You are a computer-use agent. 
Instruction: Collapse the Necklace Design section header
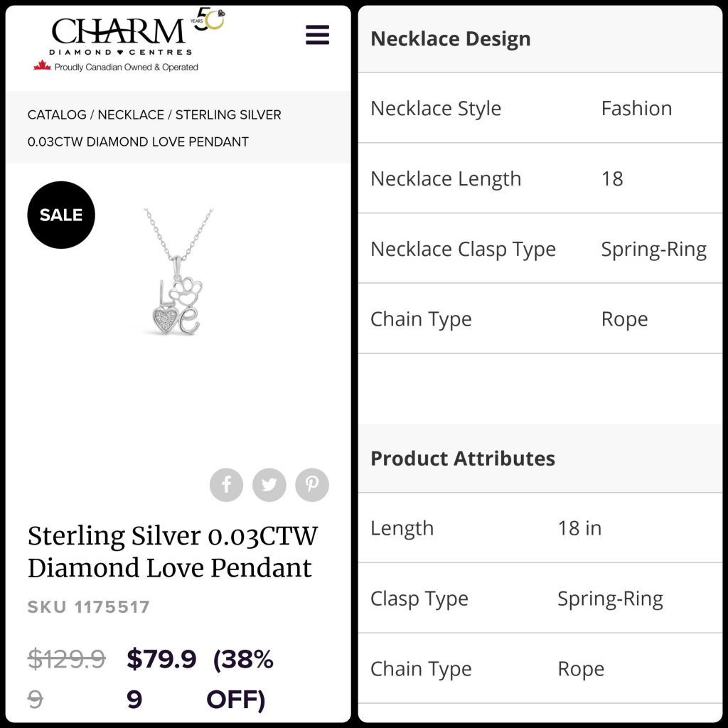pyautogui.click(x=451, y=38)
